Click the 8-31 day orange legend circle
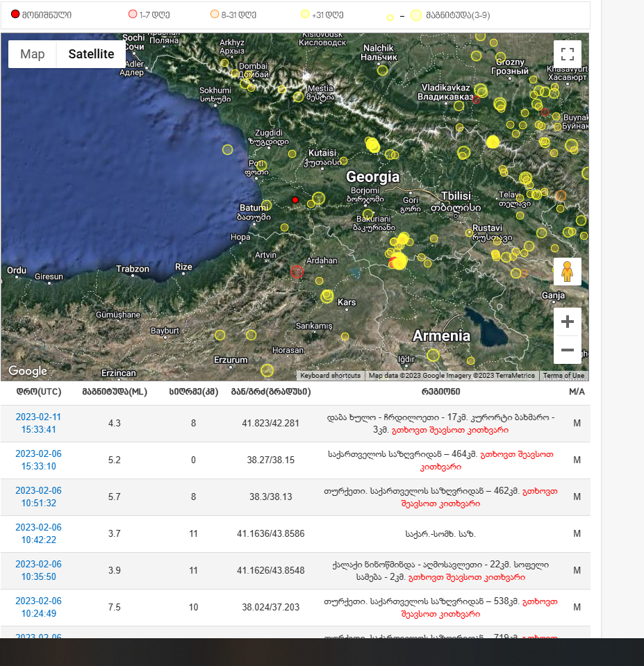This screenshot has height=666, width=644. click(215, 15)
